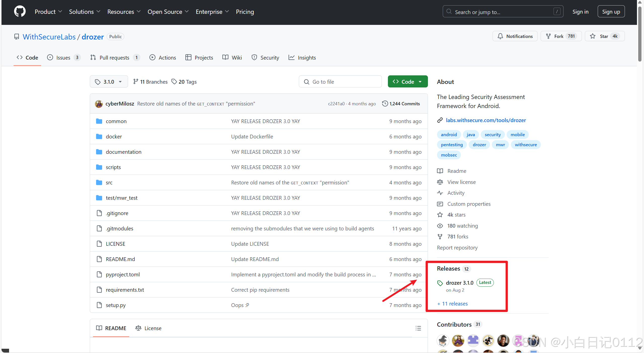Open the README outline list icon

tap(418, 328)
